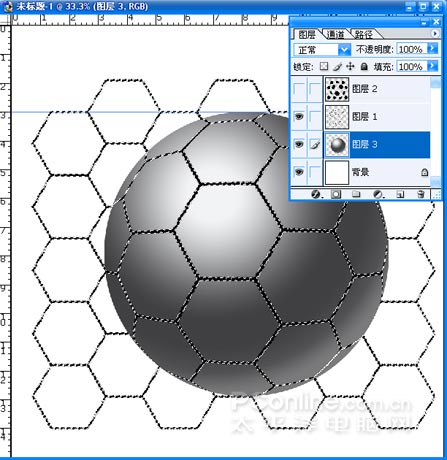The image size is (447, 460).
Task: Click the opacity 100% input field
Action: coord(411,49)
